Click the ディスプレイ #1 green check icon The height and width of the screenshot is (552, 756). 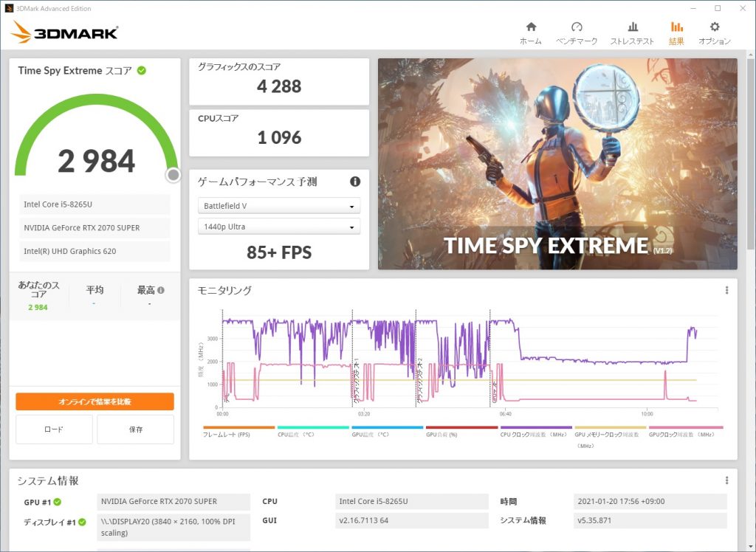(x=82, y=522)
